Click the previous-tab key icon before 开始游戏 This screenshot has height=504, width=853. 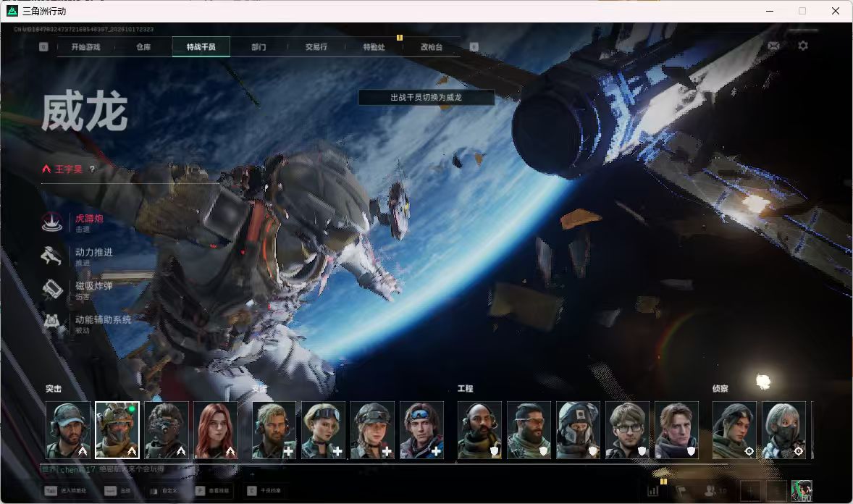point(43,47)
